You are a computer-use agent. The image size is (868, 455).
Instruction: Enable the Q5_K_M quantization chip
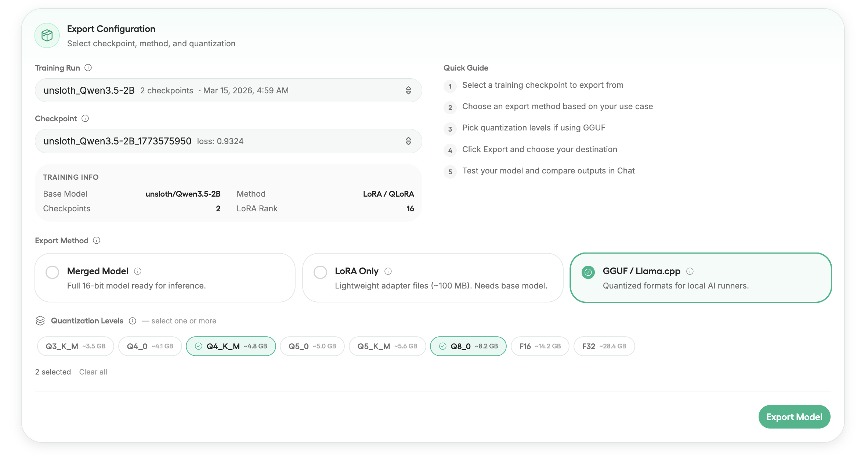(387, 346)
